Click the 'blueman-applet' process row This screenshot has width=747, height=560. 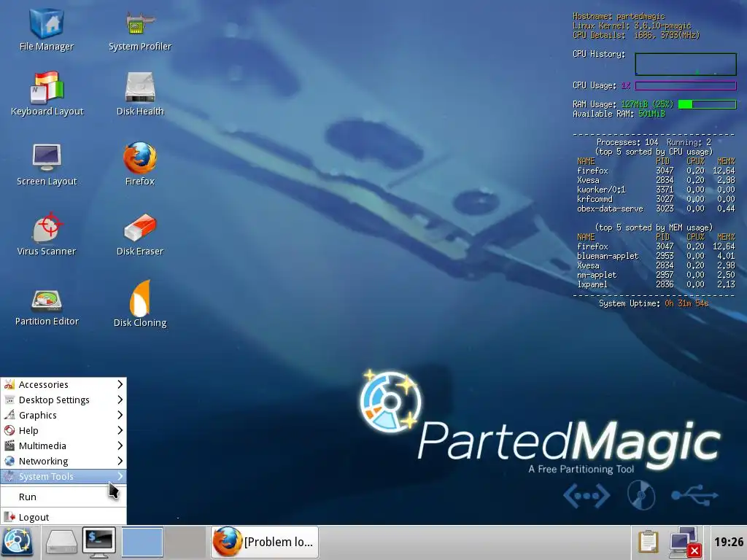click(656, 256)
